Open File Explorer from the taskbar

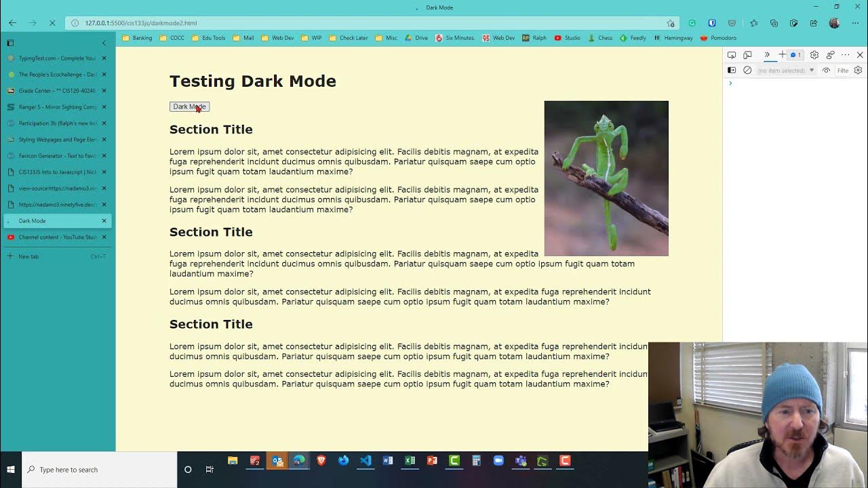233,461
